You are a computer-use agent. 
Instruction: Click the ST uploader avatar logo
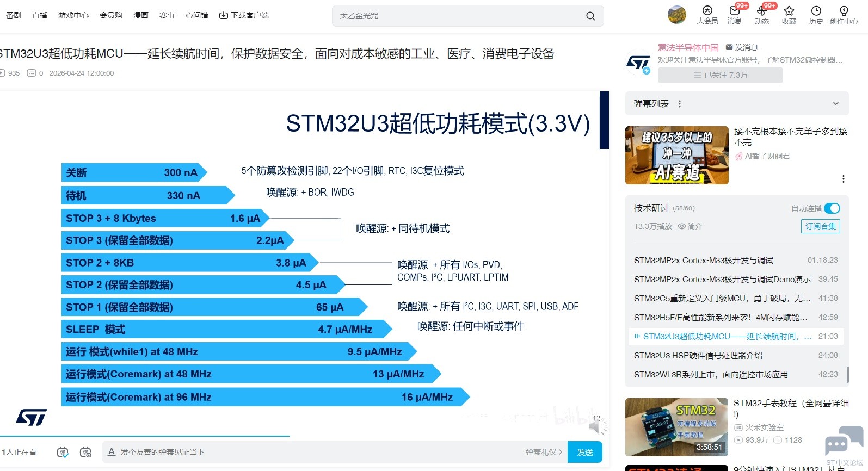(638, 63)
